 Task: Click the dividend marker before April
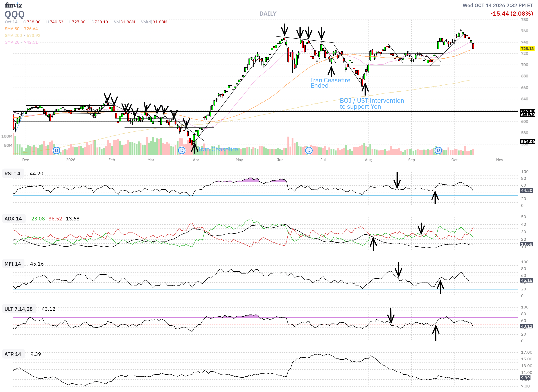click(182, 150)
